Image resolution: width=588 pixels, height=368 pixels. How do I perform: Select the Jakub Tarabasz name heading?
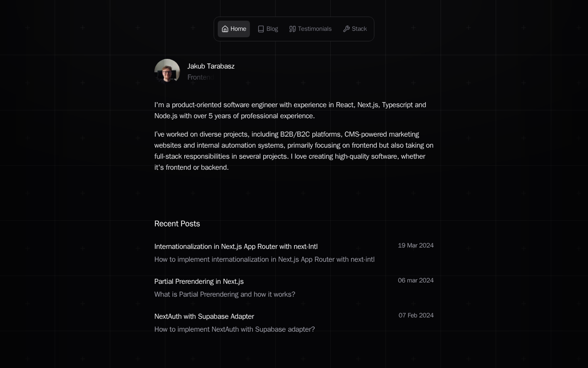tap(211, 66)
